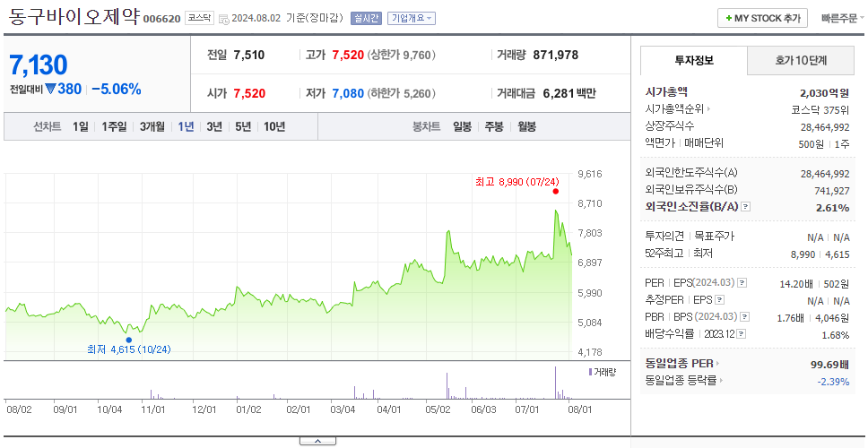Click the 상장주식수 28,464,992 value
The height and width of the screenshot is (448, 868).
pyautogui.click(x=825, y=126)
